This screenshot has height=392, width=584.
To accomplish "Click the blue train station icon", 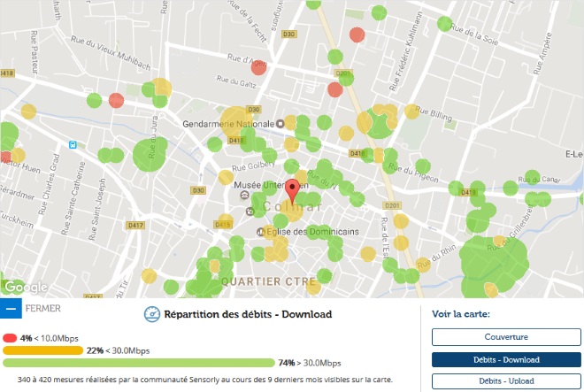I will pos(73,144).
